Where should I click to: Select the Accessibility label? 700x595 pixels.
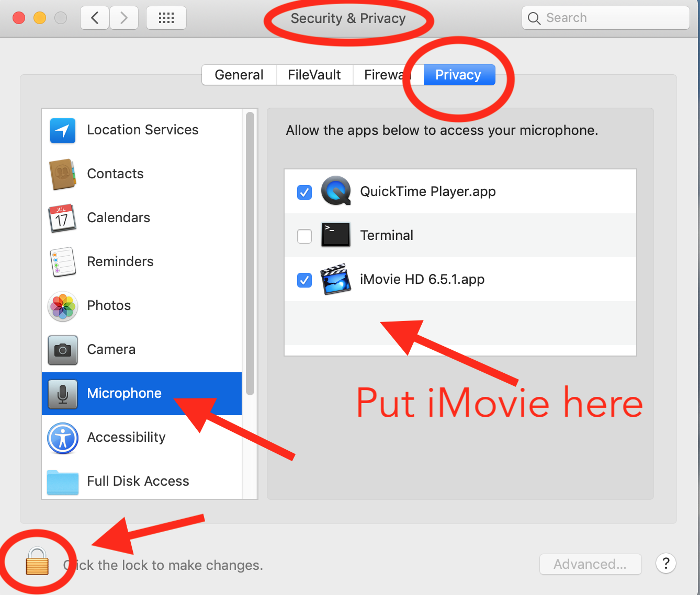pos(127,437)
